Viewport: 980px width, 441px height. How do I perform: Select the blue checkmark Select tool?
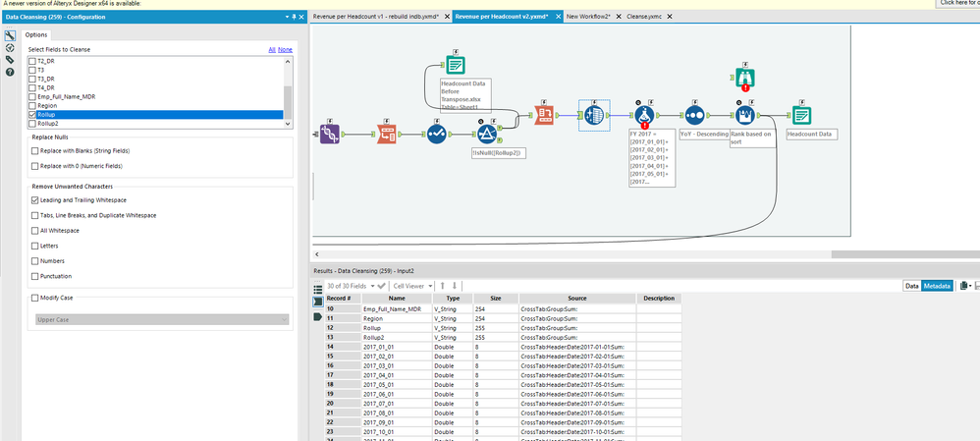(436, 134)
